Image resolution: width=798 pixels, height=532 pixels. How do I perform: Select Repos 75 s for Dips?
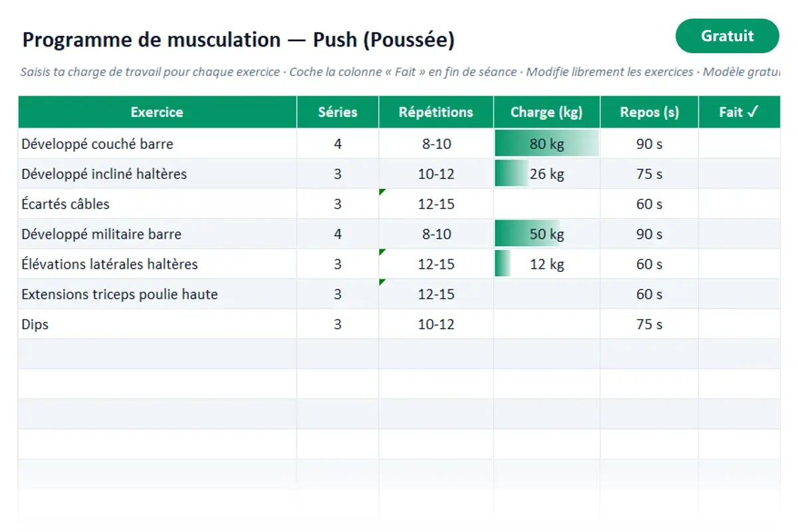tap(649, 324)
